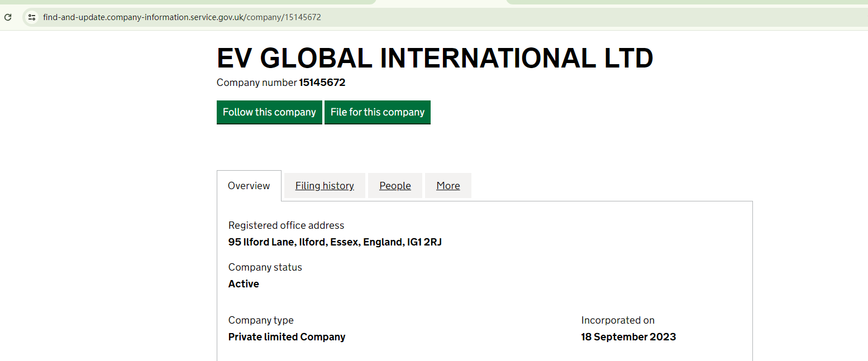Image resolution: width=868 pixels, height=361 pixels.
Task: Click the bold company number 15145672
Action: (x=322, y=83)
